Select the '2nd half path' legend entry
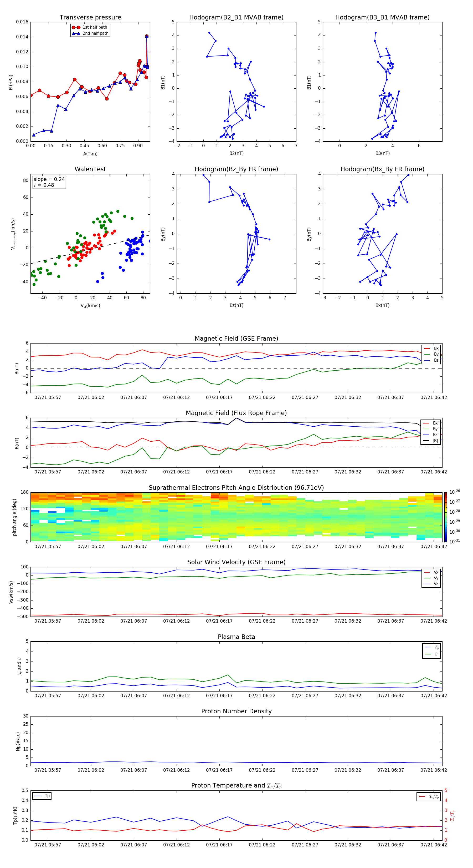Image resolution: width=473 pixels, height=868 pixels. pyautogui.click(x=90, y=33)
